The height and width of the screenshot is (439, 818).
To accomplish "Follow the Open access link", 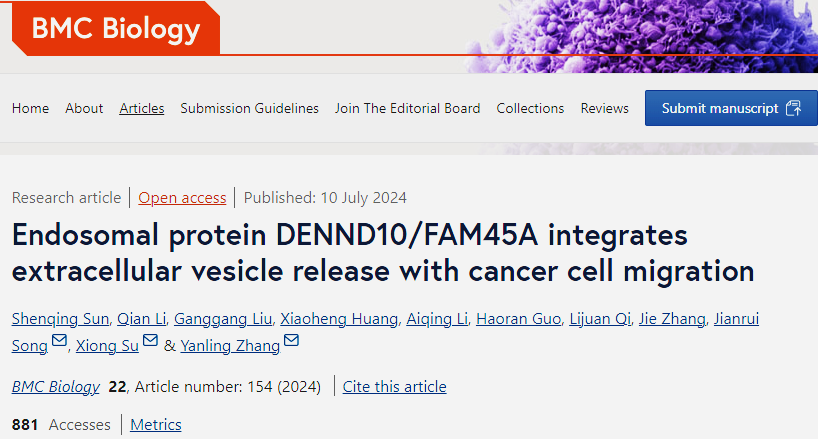I will pyautogui.click(x=182, y=198).
